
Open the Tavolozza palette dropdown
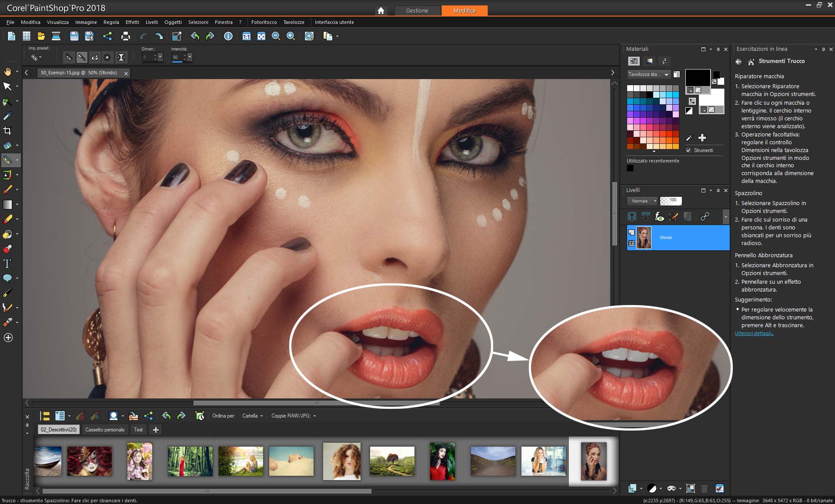pos(648,75)
